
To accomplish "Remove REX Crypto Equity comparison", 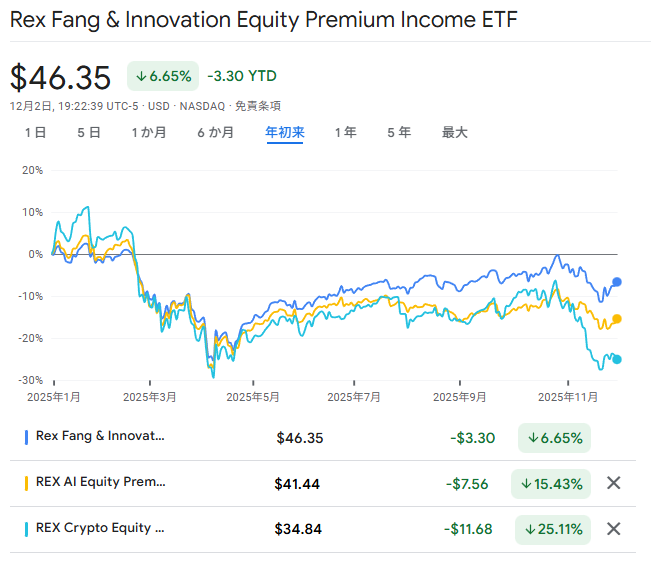I will tap(614, 529).
